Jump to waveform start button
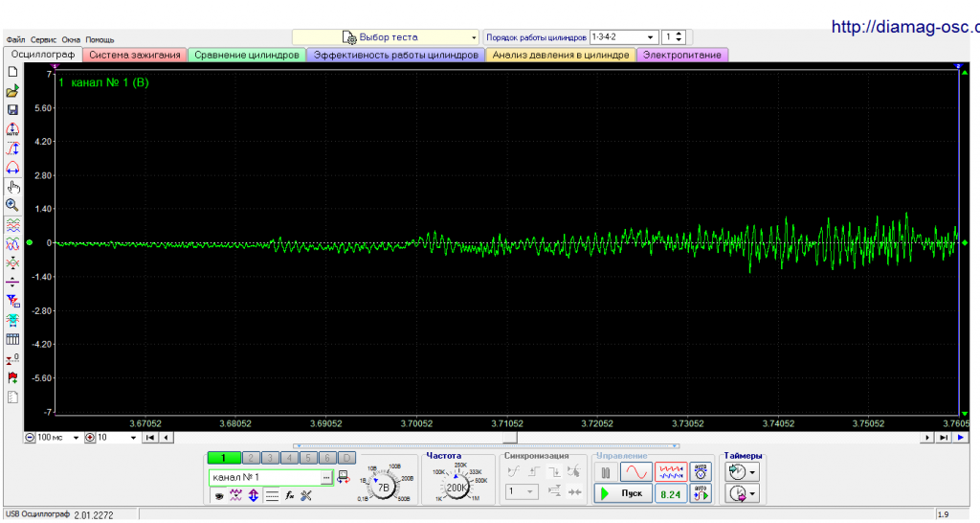 coord(149,438)
